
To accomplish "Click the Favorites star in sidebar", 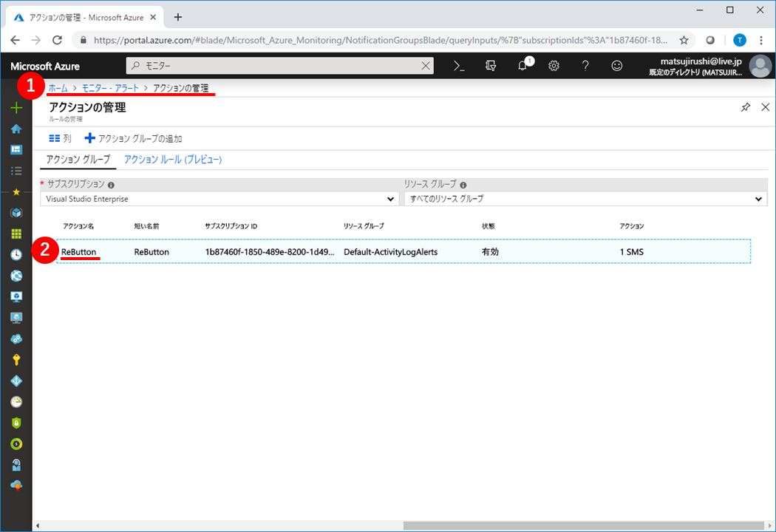I will click(16, 191).
